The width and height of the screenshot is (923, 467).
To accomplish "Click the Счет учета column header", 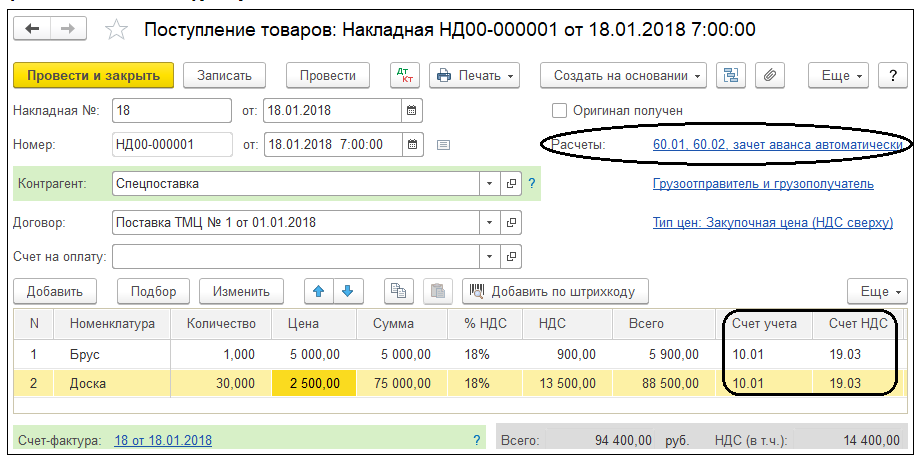I will pos(764,323).
